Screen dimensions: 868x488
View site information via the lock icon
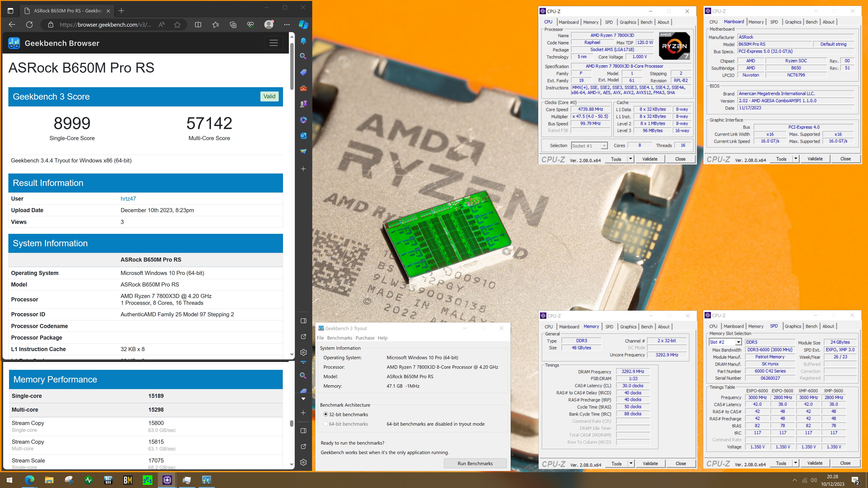pos(51,24)
